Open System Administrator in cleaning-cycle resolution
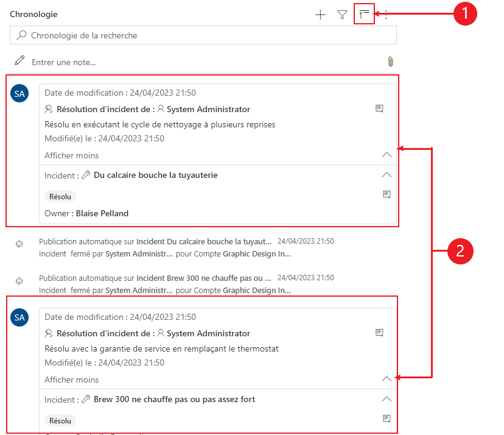Viewport: 504px width, 435px height. [208, 110]
